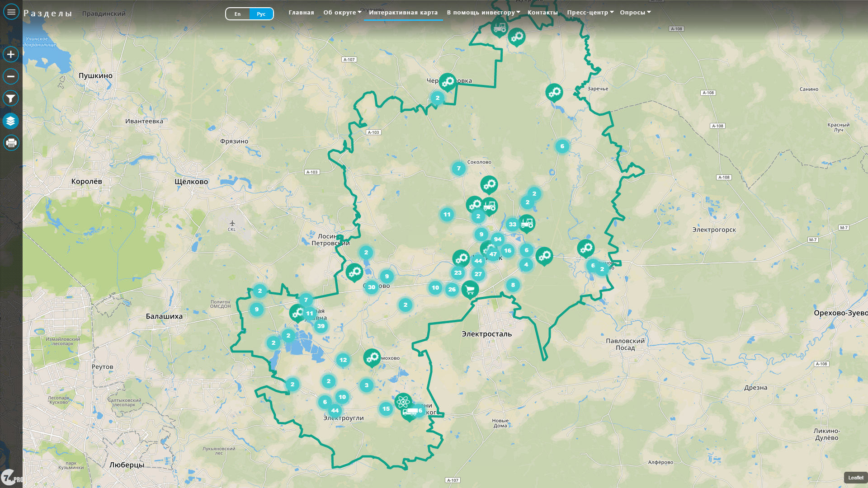Click the gears marker at Черноголовка
This screenshot has height=488, width=868.
pyautogui.click(x=448, y=82)
